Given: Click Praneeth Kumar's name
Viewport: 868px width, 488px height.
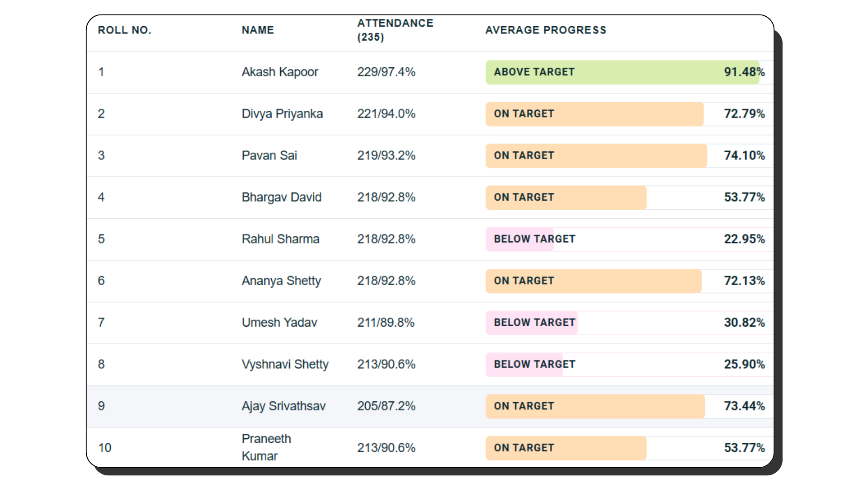Looking at the screenshot, I should [266, 447].
